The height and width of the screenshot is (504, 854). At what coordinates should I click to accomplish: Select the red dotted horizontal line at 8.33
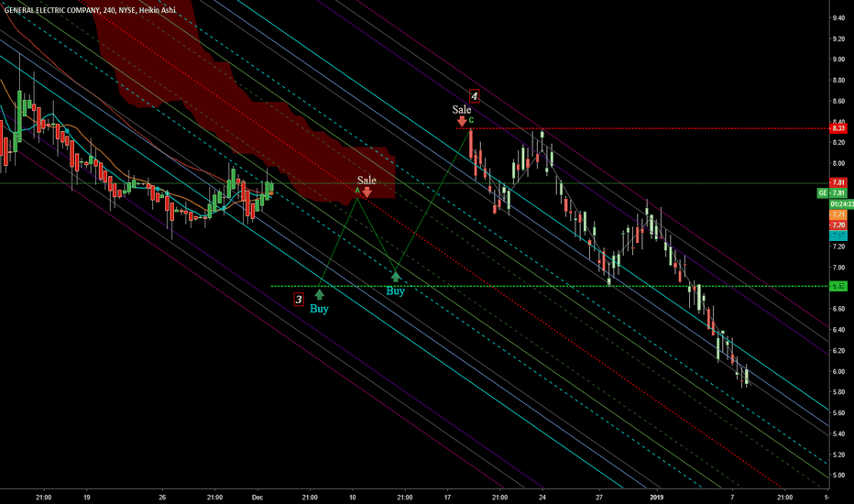[x=642, y=128]
